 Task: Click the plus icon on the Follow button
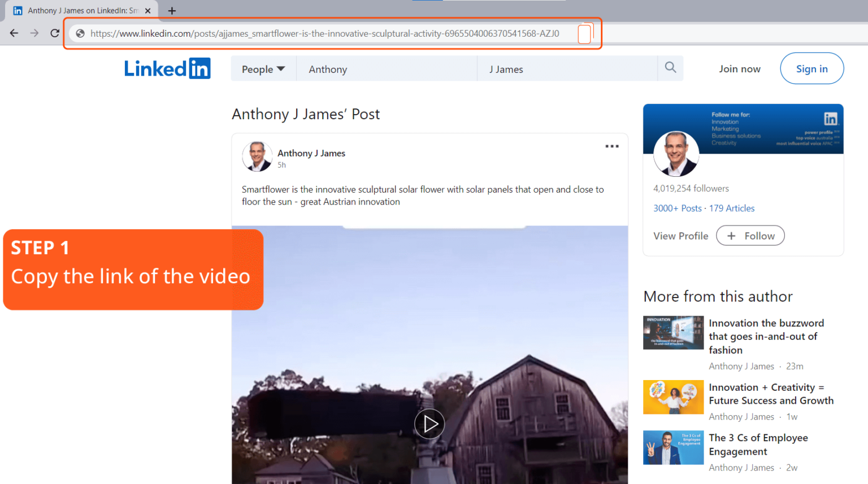coord(732,236)
